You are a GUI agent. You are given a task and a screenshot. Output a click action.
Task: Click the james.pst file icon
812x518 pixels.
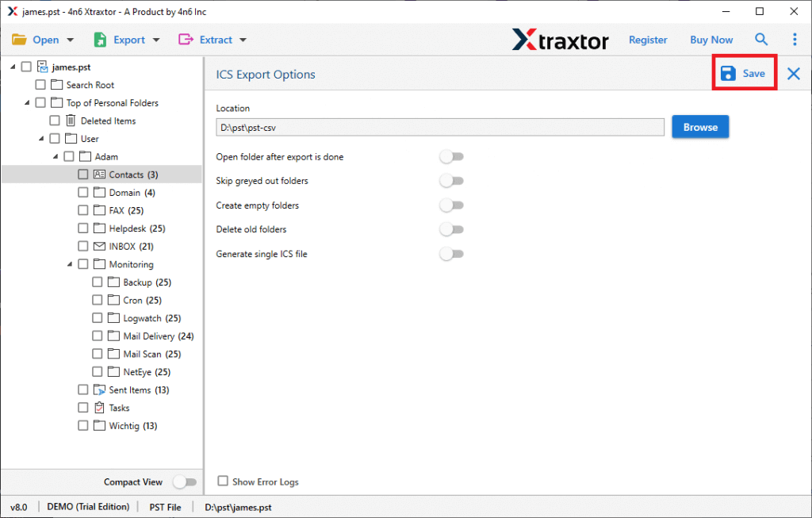[43, 67]
